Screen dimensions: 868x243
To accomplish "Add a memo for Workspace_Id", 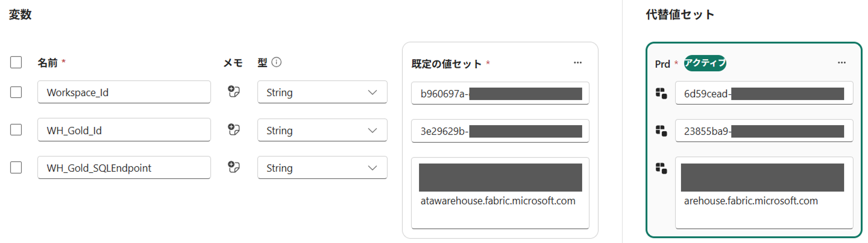I will coord(234,92).
